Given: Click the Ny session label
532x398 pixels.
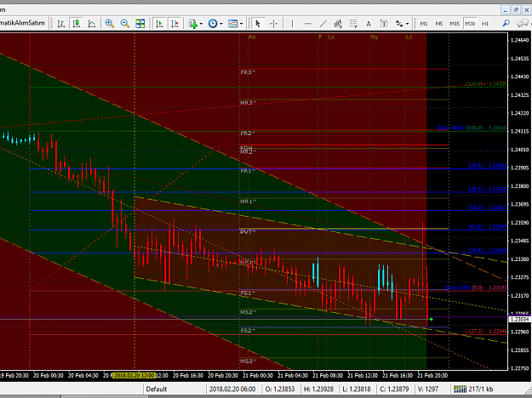Looking at the screenshot, I should coord(375,37).
